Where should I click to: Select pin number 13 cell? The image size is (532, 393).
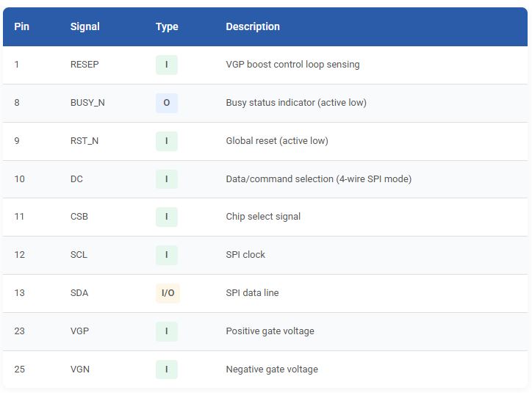(x=19, y=293)
